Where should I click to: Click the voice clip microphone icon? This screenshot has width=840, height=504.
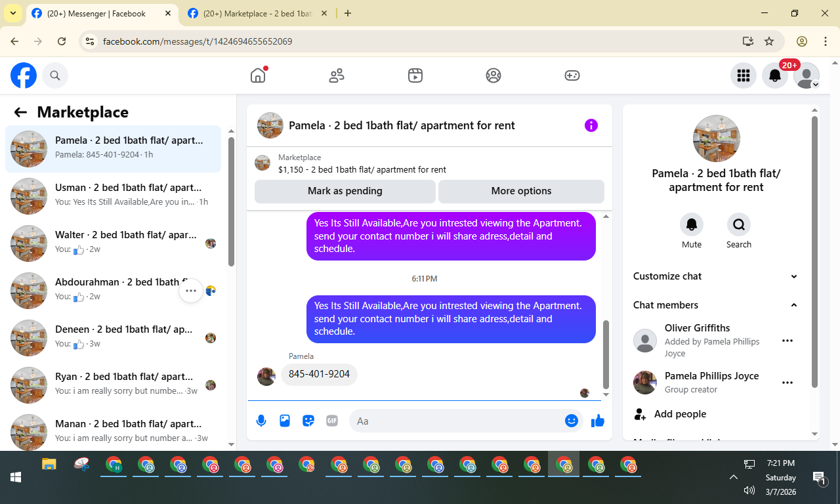point(261,421)
